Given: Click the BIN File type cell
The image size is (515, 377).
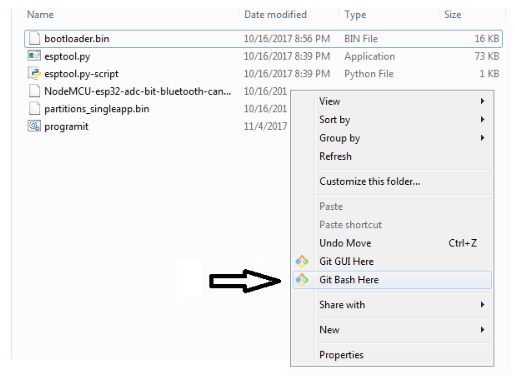Looking at the screenshot, I should 361,39.
